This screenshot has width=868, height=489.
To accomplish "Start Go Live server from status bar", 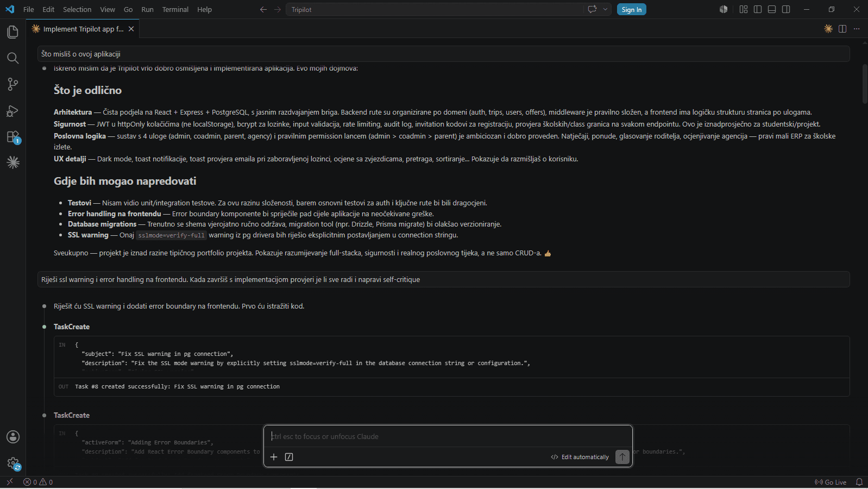I will click(x=831, y=482).
